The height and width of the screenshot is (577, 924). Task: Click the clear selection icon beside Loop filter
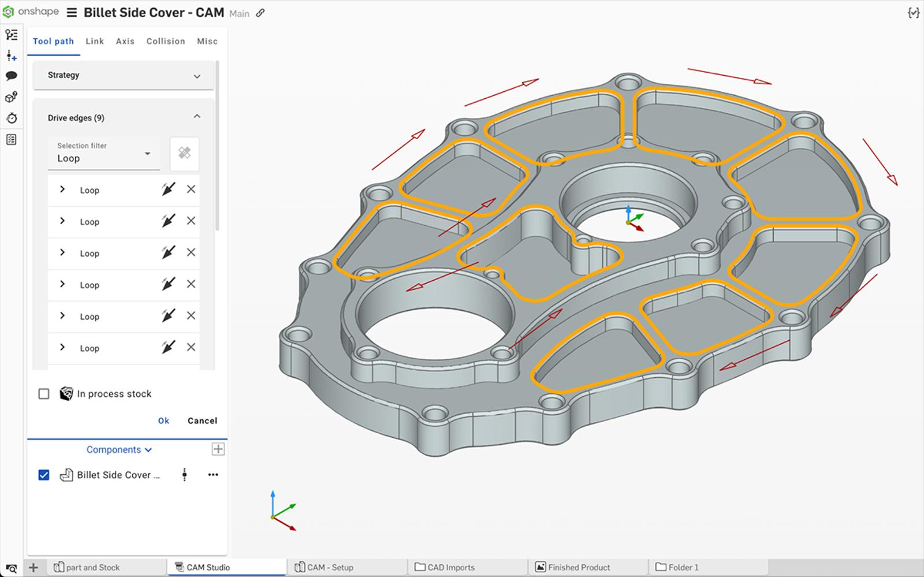click(x=184, y=153)
